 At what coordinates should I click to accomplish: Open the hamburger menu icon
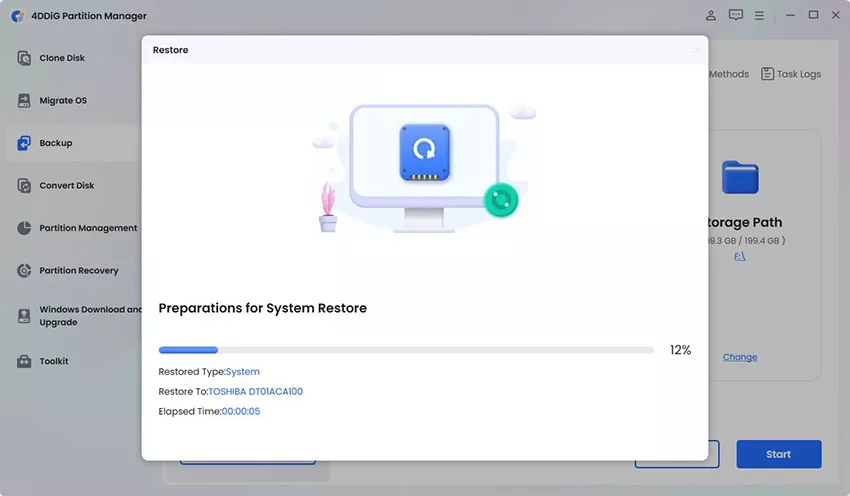pos(759,16)
